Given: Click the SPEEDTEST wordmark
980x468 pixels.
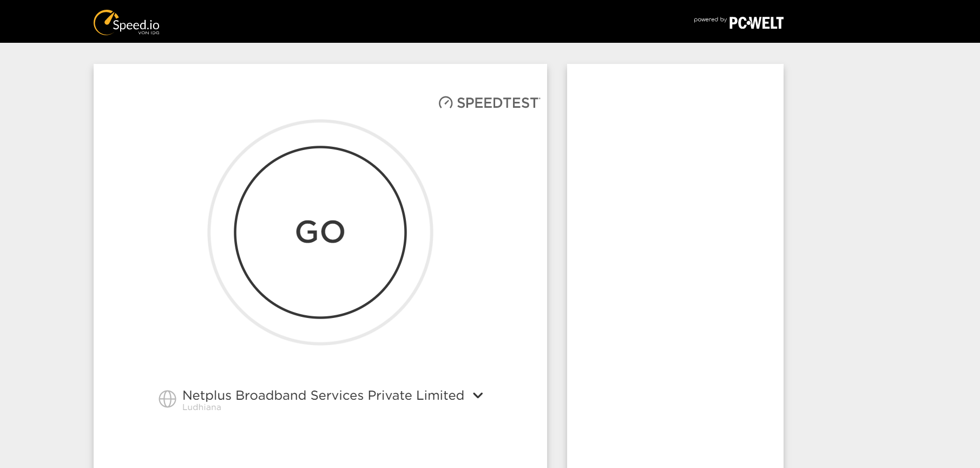Looking at the screenshot, I should coord(497,103).
